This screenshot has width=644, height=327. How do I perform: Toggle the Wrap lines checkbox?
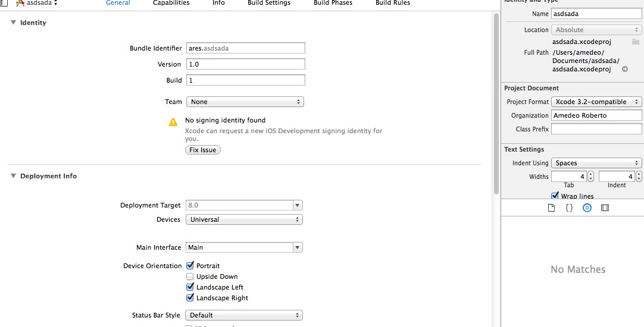click(x=555, y=196)
